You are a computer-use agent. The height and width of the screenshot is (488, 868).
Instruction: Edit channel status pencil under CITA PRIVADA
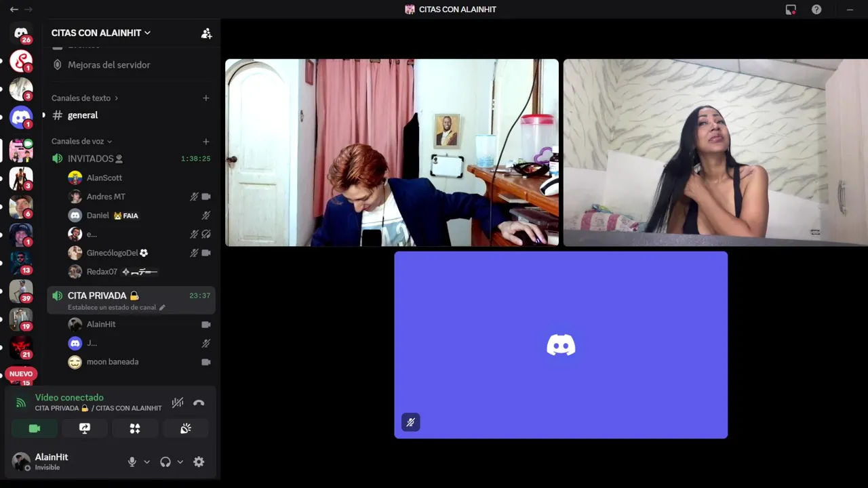(x=162, y=308)
